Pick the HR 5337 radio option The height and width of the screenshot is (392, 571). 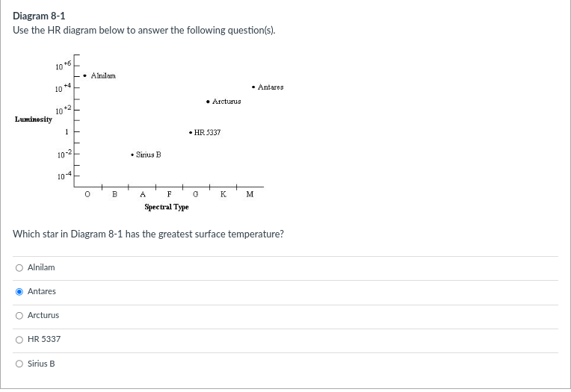click(18, 339)
